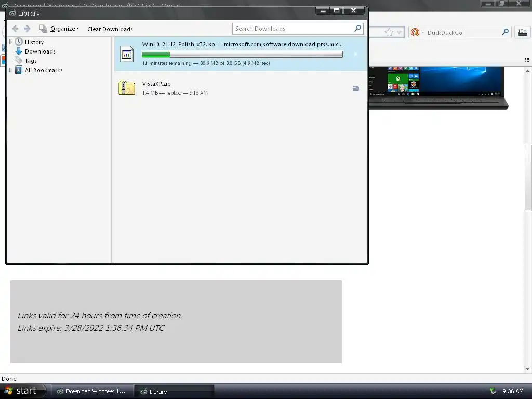Close the Library window

click(353, 11)
